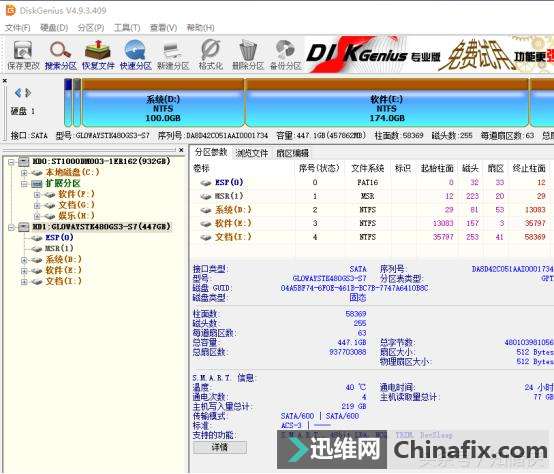Open the 硬盘(D) menu
The image size is (554, 474).
click(x=54, y=28)
